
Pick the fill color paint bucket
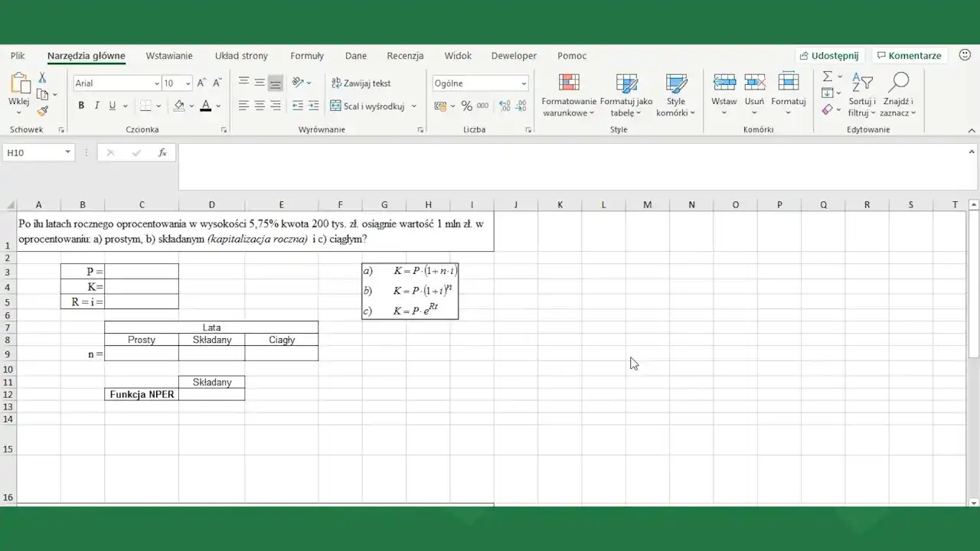pos(179,106)
